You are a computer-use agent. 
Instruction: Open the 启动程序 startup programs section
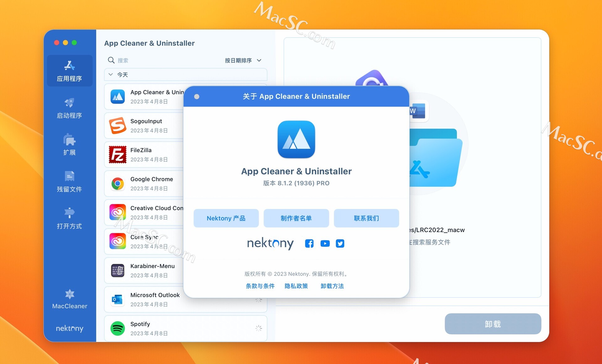pyautogui.click(x=69, y=108)
